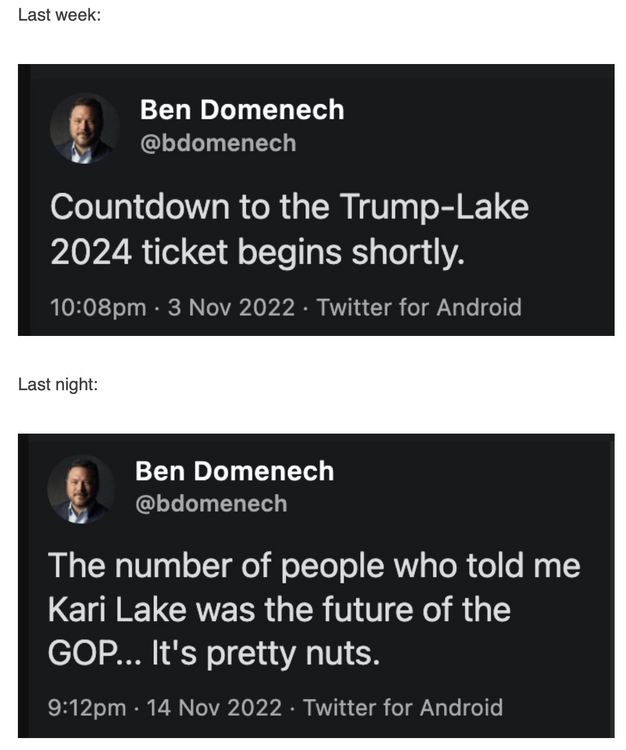
Task: Click the "Last week:" caption
Action: point(59,16)
